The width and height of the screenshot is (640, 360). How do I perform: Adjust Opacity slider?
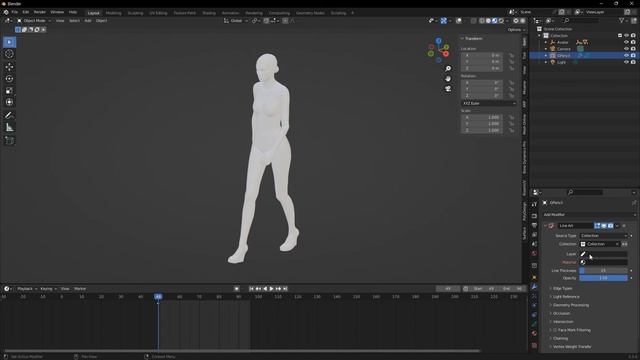pyautogui.click(x=603, y=278)
